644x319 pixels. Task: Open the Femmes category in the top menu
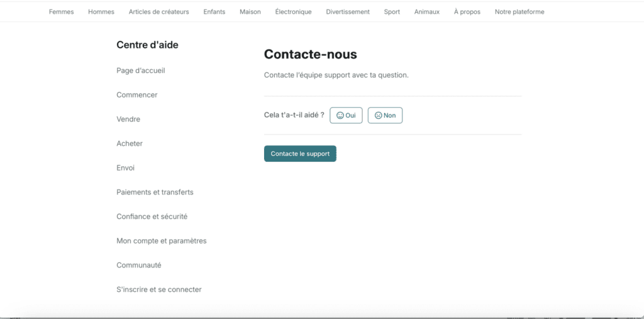61,12
